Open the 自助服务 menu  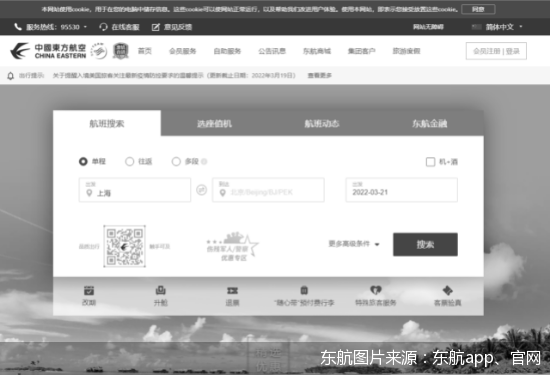coord(227,51)
